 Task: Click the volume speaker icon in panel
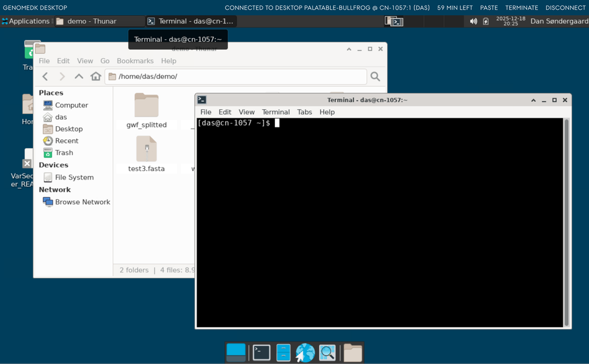[473, 21]
